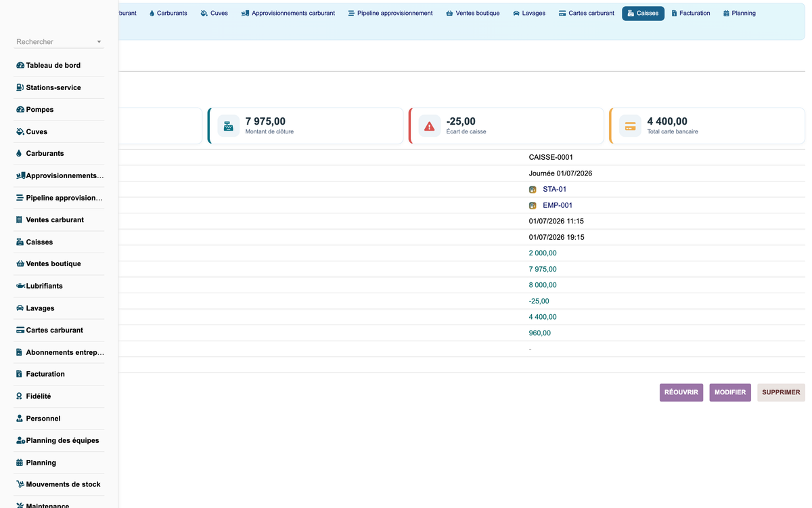The width and height of the screenshot is (812, 508).
Task: Click the CAISSE-0001 value
Action: point(551,157)
